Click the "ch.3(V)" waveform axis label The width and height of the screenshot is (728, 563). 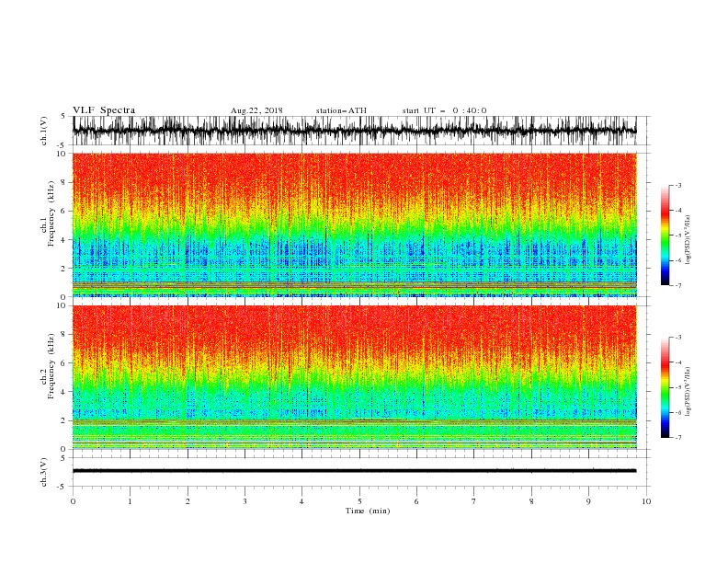[44, 472]
